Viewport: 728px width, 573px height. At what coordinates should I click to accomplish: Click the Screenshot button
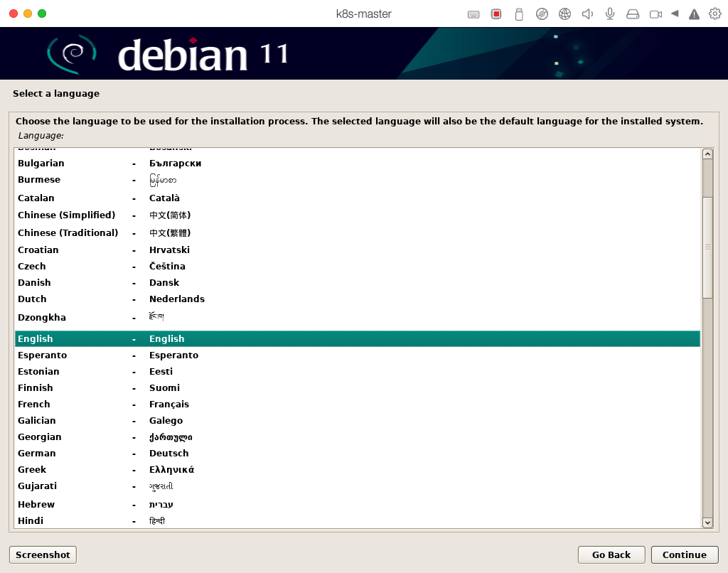coord(43,555)
